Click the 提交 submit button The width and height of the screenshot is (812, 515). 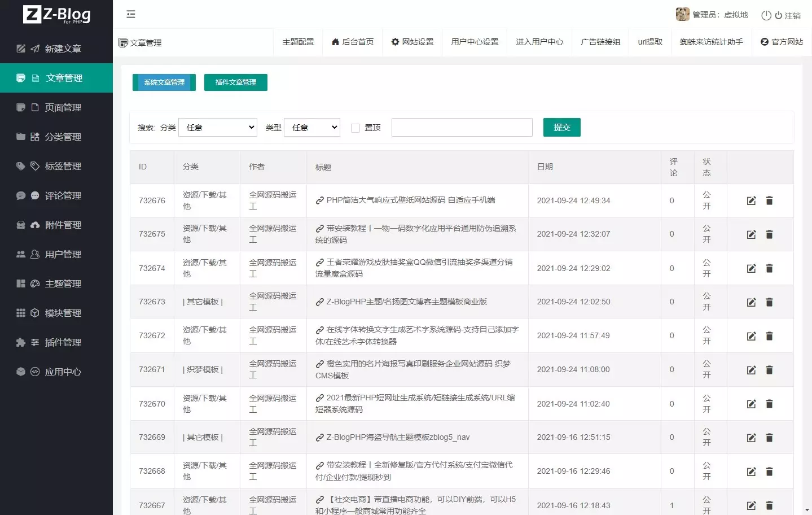pos(562,128)
